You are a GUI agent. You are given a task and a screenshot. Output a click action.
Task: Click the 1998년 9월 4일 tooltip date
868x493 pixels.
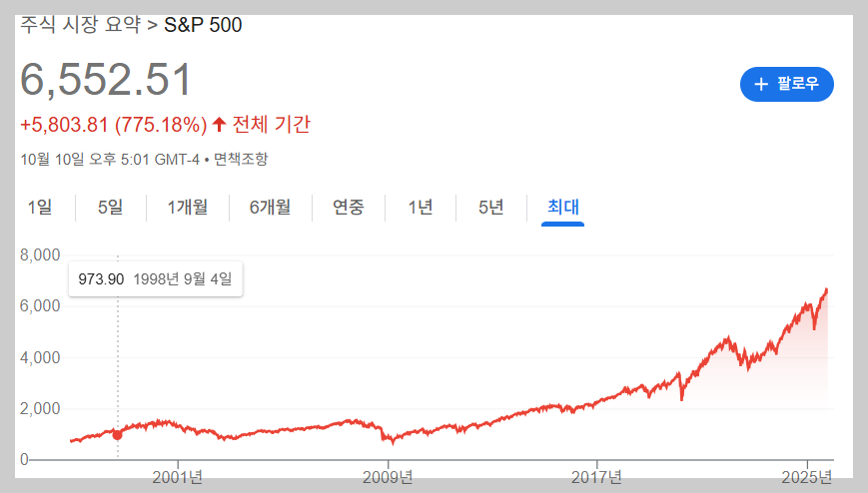183,278
